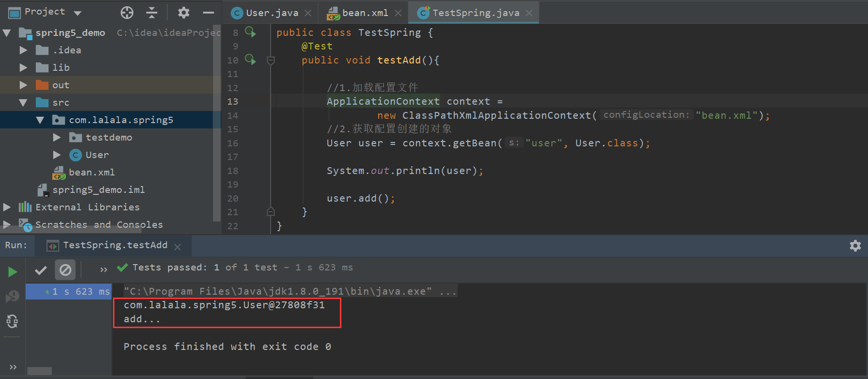Expand more side toolbar actions at bottom
This screenshot has height=379, width=868.
[13, 367]
